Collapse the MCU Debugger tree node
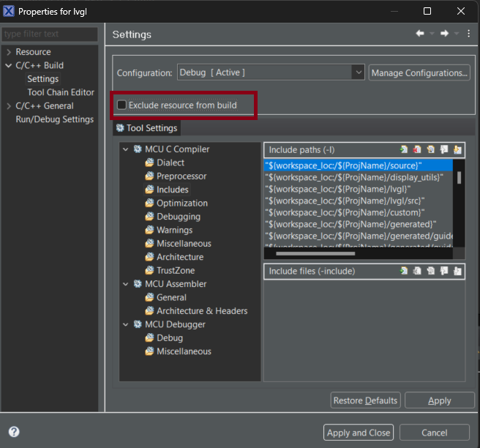 tap(127, 324)
